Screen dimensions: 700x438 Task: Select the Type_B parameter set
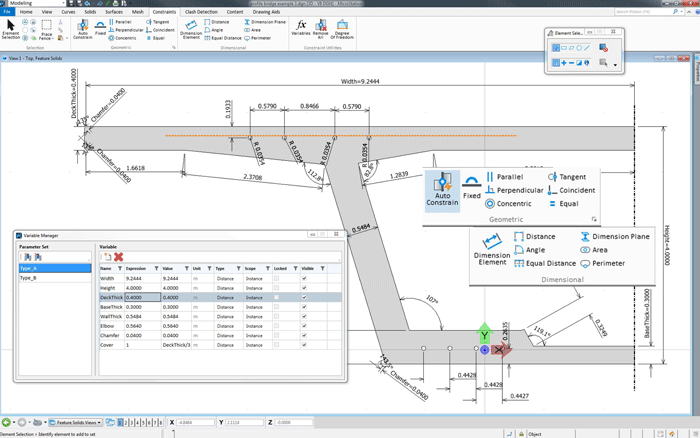(30, 278)
